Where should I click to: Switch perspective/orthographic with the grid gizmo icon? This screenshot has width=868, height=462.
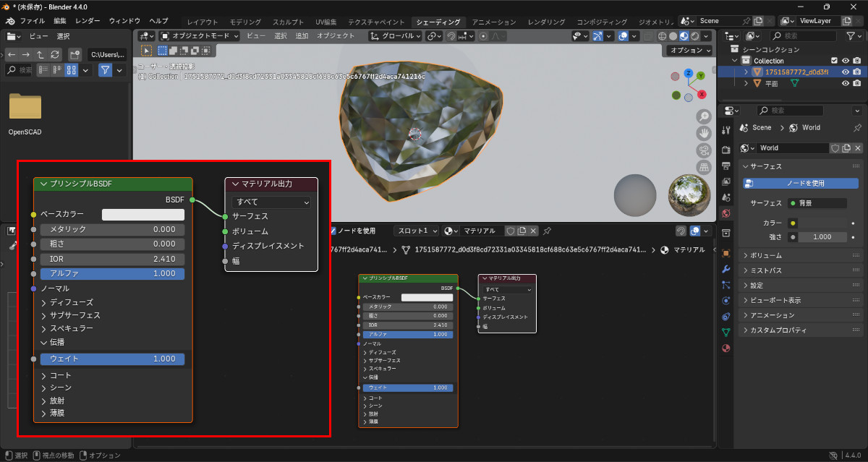[704, 167]
